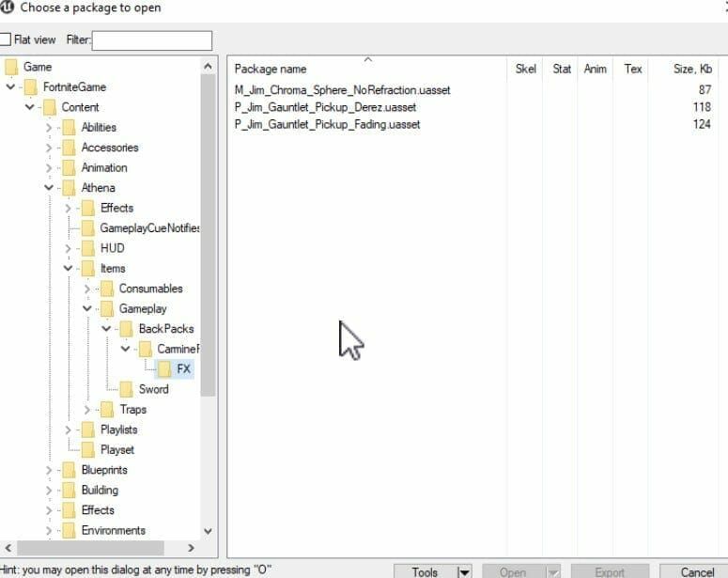The image size is (728, 578).
Task: Click the GameplayCueNotifies folder icon
Action: 88,228
